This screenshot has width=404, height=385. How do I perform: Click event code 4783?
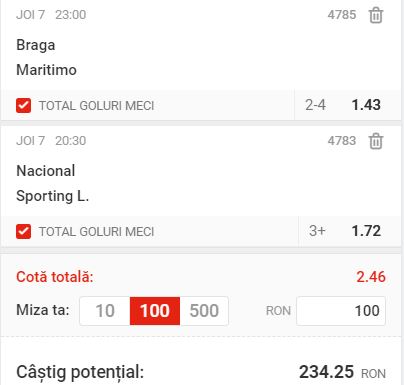342,141
